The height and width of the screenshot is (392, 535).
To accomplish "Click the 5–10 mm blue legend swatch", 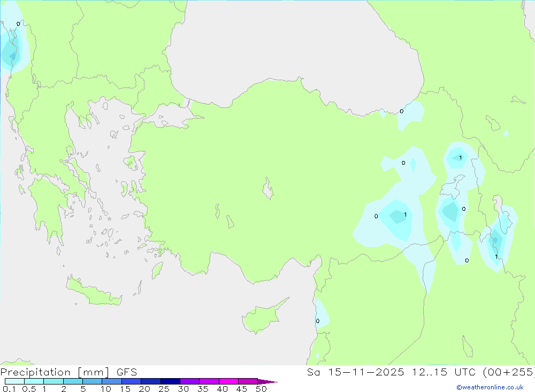I will (93, 381).
